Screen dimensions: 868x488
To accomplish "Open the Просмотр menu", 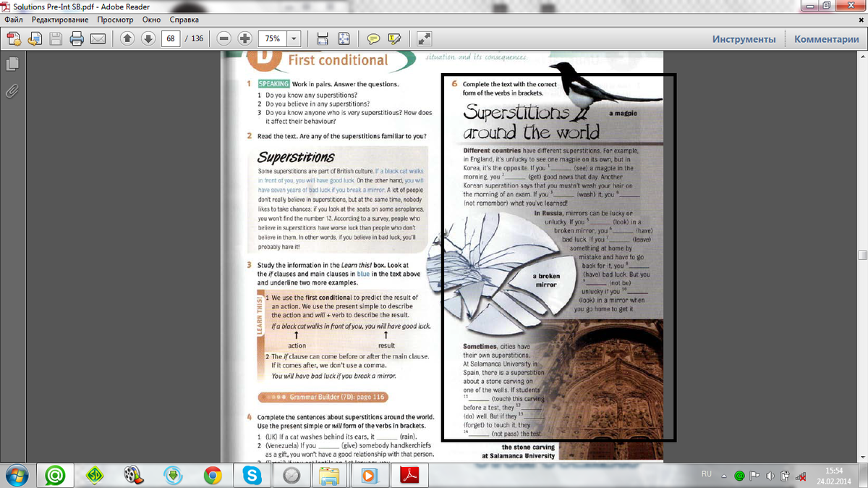I will pyautogui.click(x=116, y=20).
